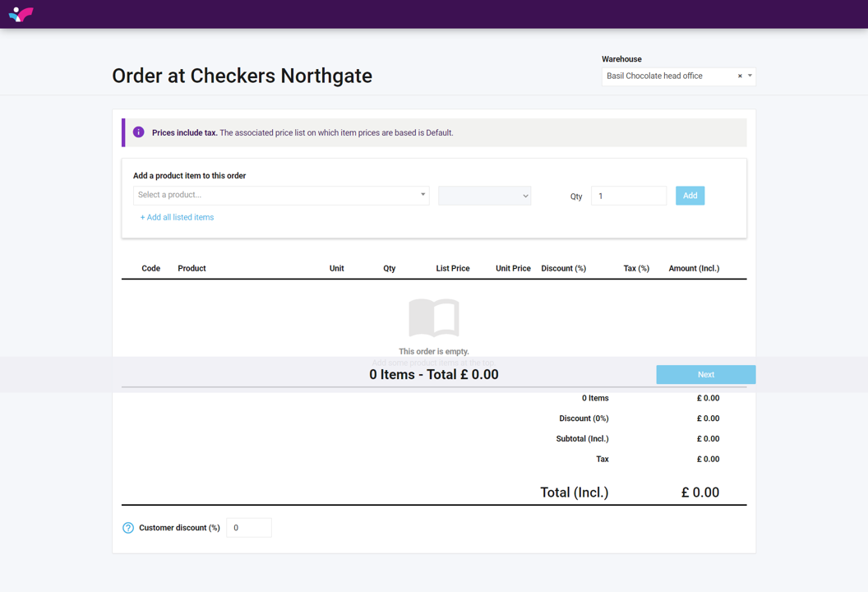Click the app logo in the top bar
The height and width of the screenshot is (592, 868).
coord(21,14)
